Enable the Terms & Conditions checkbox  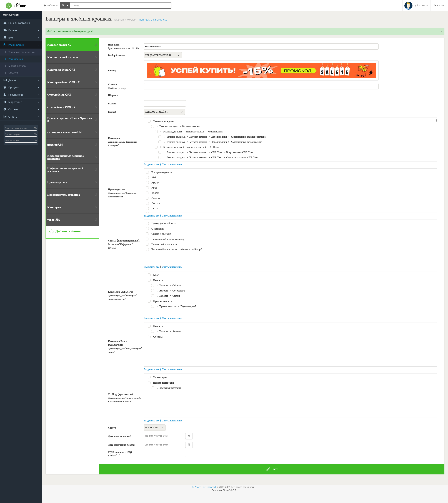click(147, 223)
